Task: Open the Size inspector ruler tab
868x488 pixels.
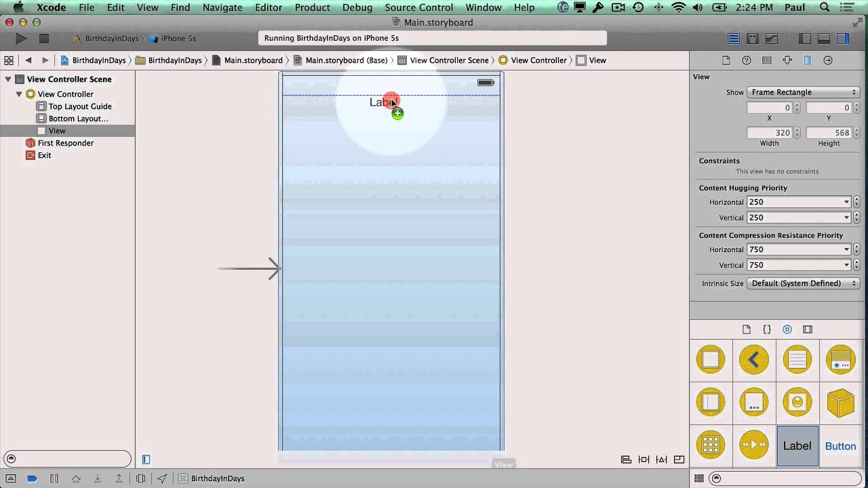Action: tap(808, 60)
